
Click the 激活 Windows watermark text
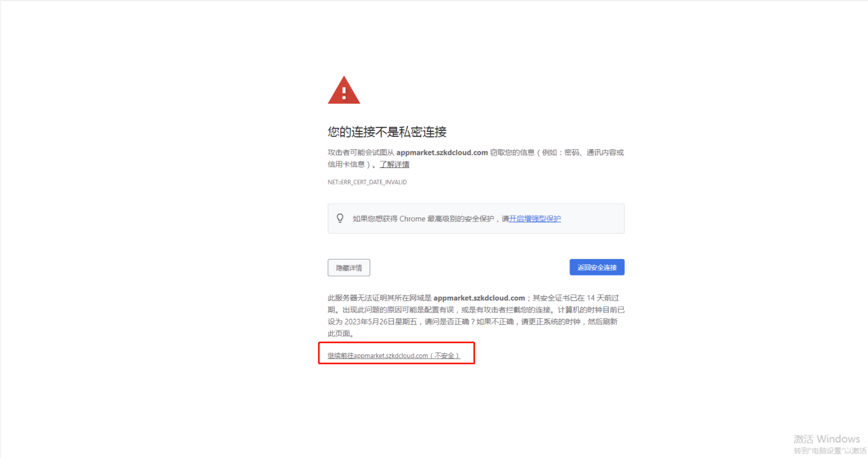click(x=826, y=439)
